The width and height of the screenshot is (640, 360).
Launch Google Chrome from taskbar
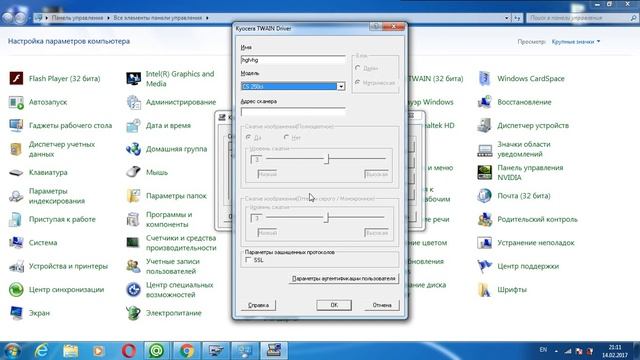(x=187, y=351)
